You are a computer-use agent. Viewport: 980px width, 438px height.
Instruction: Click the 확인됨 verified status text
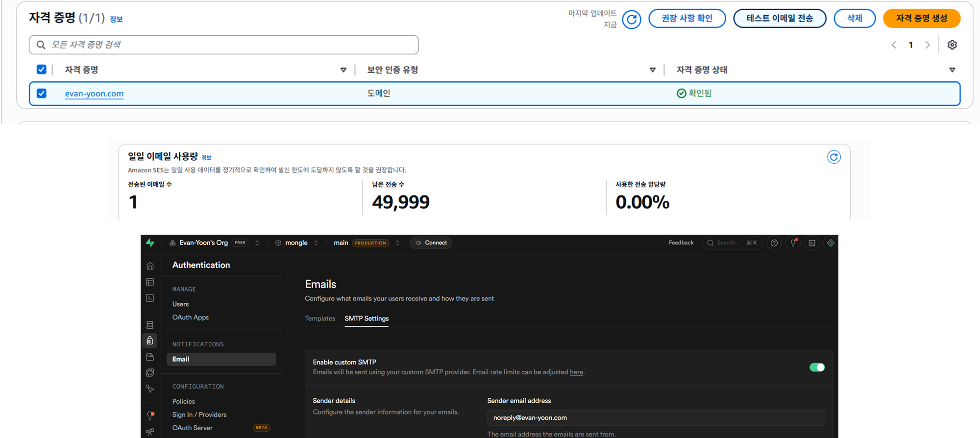(x=700, y=93)
